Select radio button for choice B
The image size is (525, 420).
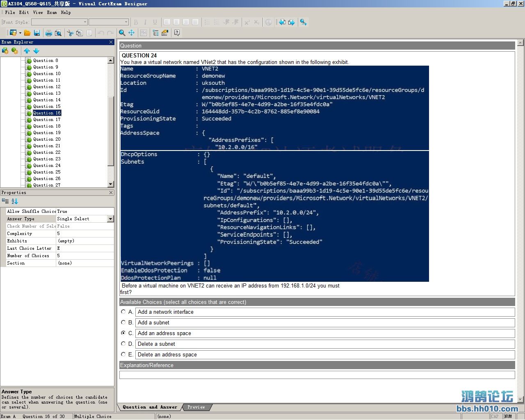click(x=123, y=322)
